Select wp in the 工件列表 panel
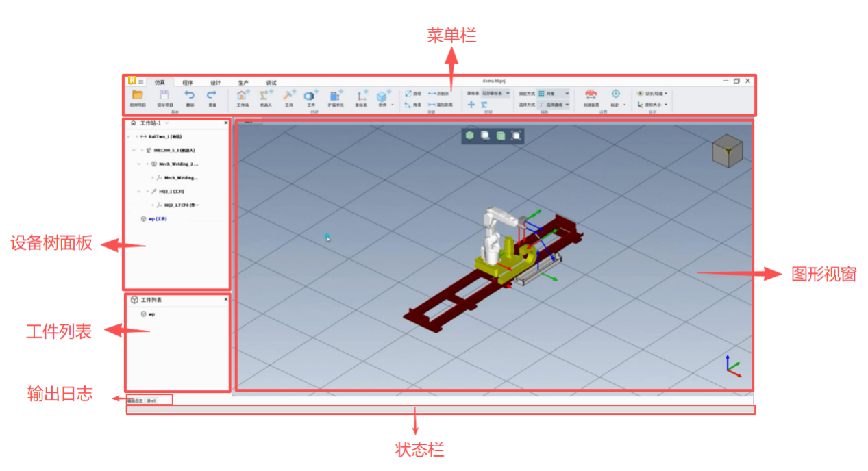This screenshot has width=868, height=471. [151, 314]
